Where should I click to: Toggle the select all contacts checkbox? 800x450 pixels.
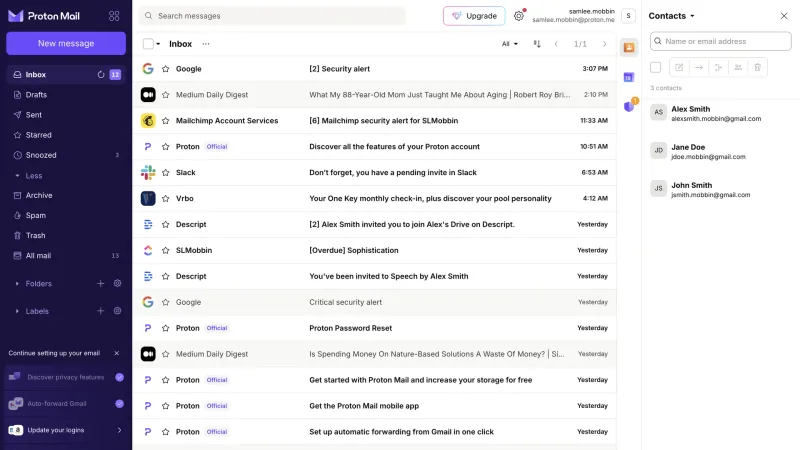point(656,67)
